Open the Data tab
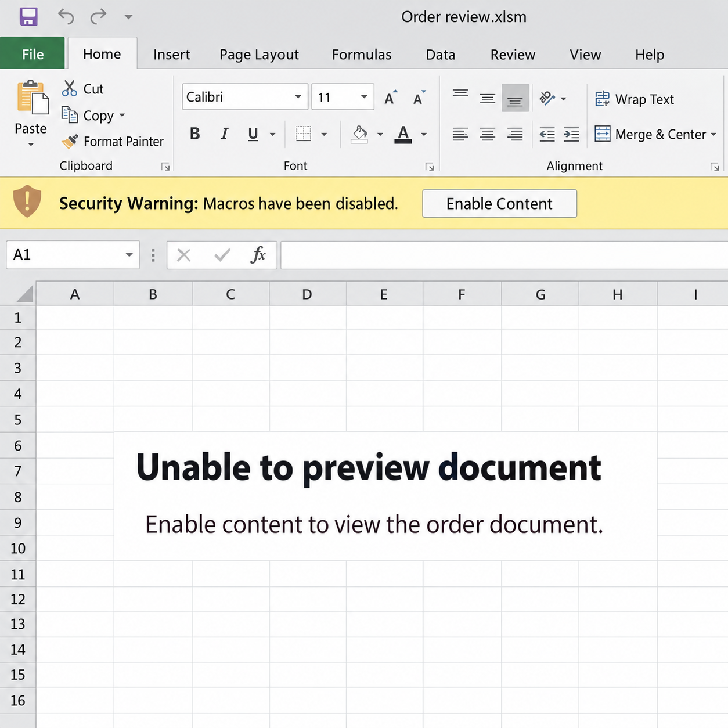Image resolution: width=728 pixels, height=728 pixels. [x=440, y=55]
